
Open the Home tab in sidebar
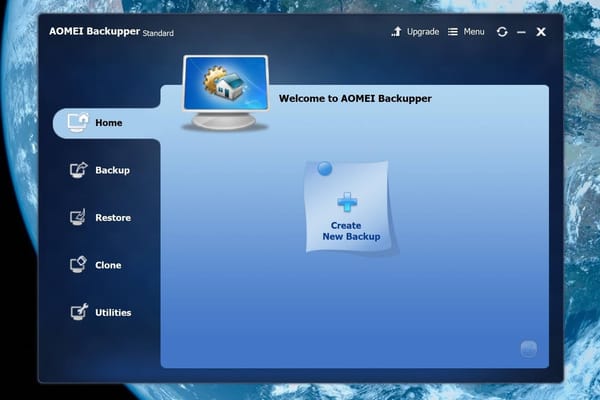coord(106,123)
